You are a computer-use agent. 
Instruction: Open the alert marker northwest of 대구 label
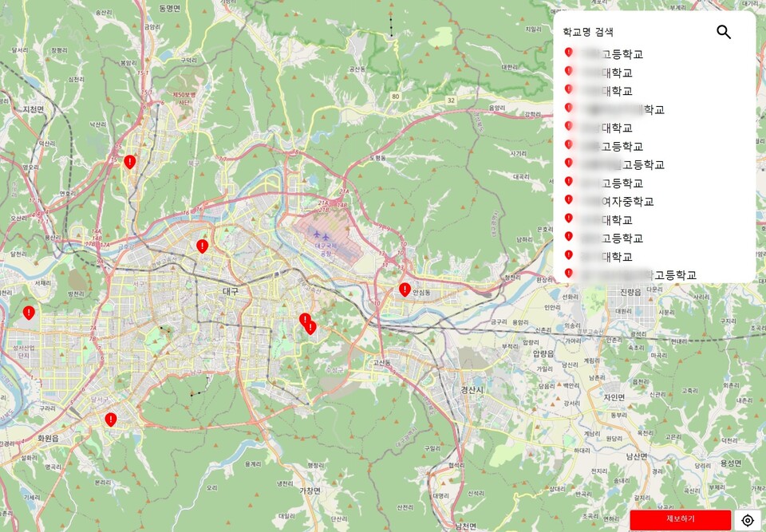click(203, 246)
